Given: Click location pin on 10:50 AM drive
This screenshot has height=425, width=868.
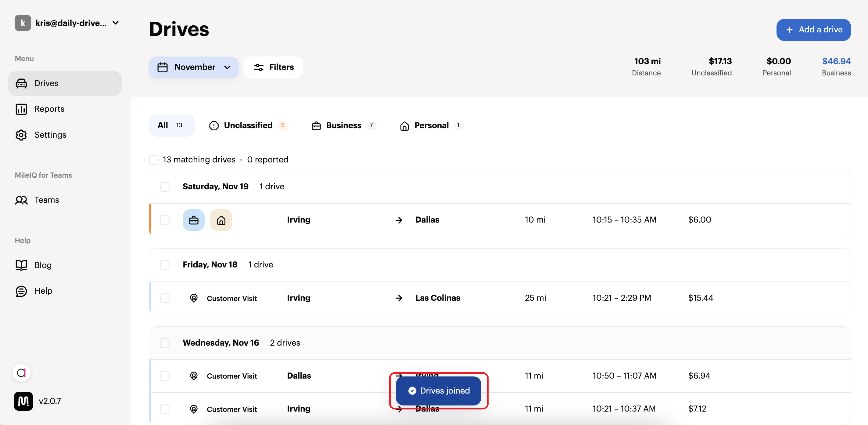Looking at the screenshot, I should point(194,376).
